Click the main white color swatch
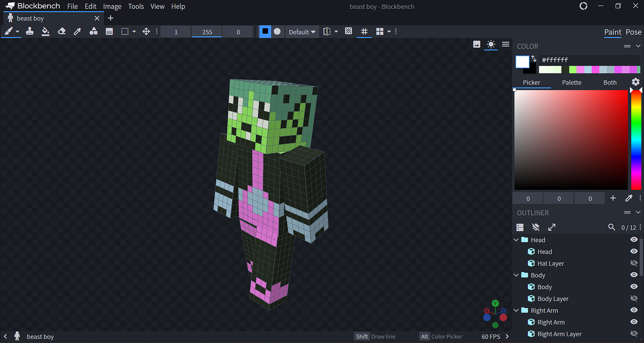The image size is (644, 343). (x=522, y=62)
